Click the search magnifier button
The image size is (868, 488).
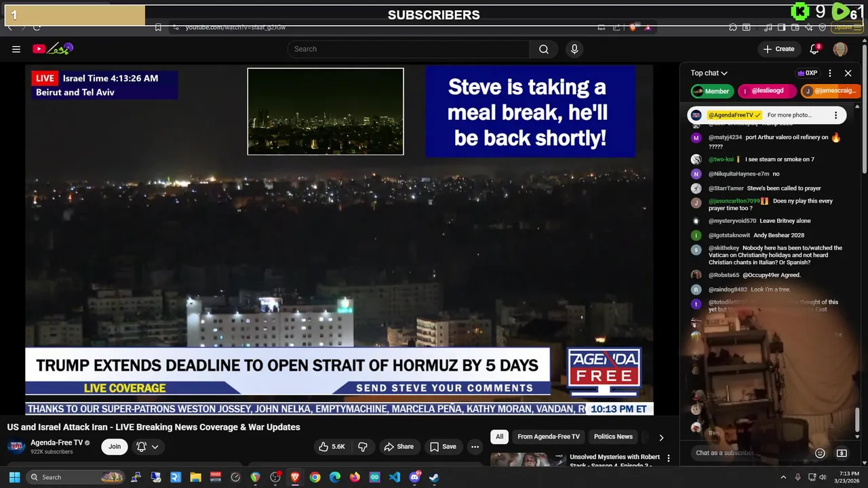point(544,49)
